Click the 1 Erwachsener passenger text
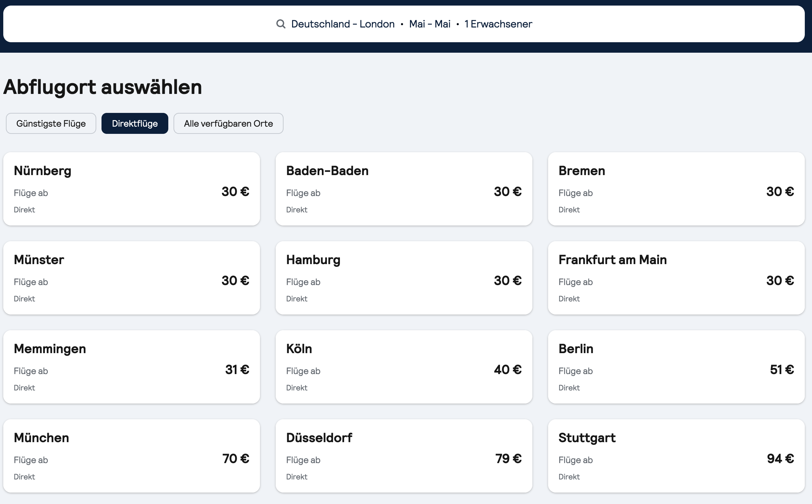Viewport: 812px width, 504px height. pyautogui.click(x=498, y=24)
